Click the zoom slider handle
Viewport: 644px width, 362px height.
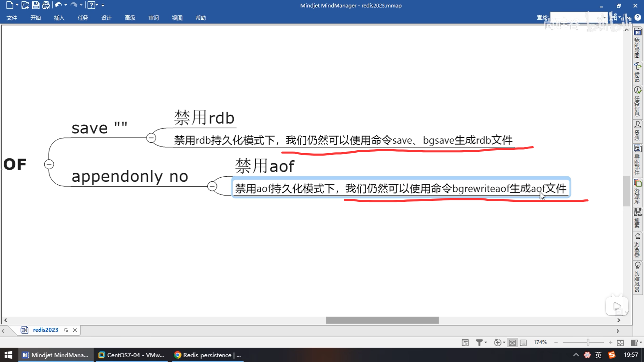click(x=588, y=342)
